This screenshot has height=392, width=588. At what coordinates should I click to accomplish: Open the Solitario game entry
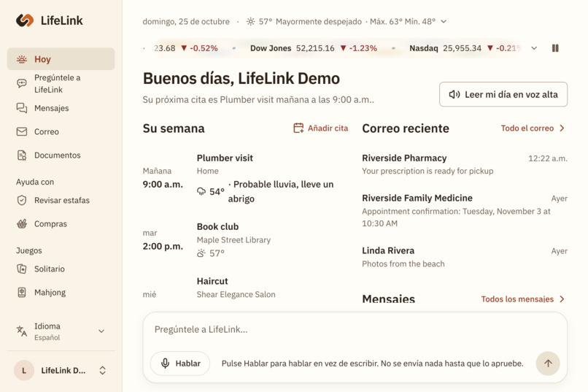click(x=61, y=269)
